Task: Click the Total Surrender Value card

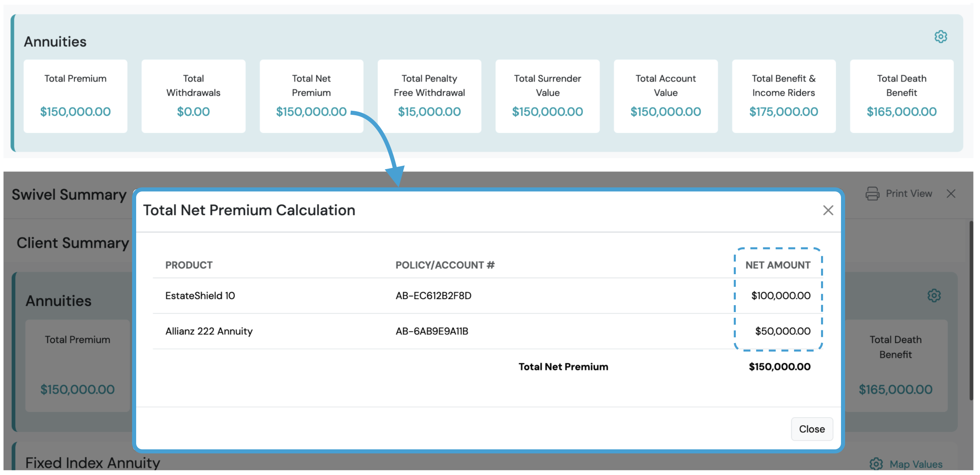Action: point(547,96)
